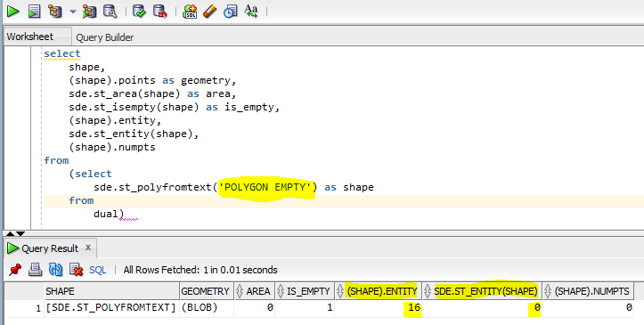The height and width of the screenshot is (325, 644).
Task: Select the [SDE.ST_POLYFROMTEXT] cell
Action: 111,307
